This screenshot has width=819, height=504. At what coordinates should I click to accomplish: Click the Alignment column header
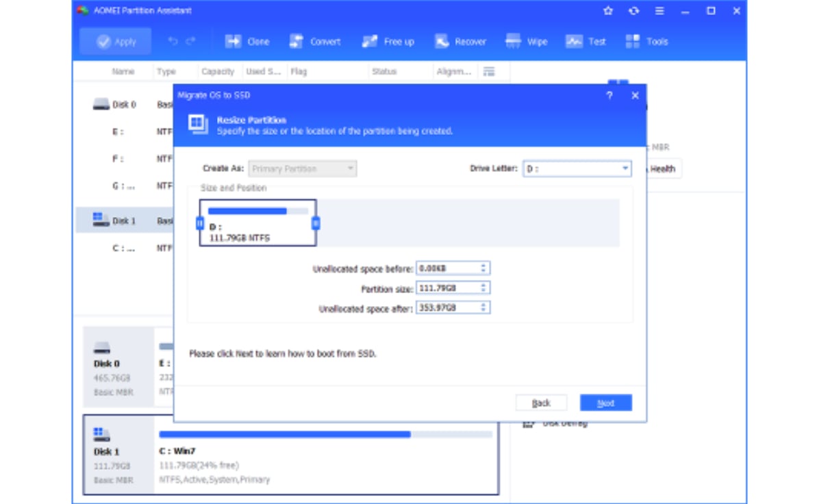(453, 71)
